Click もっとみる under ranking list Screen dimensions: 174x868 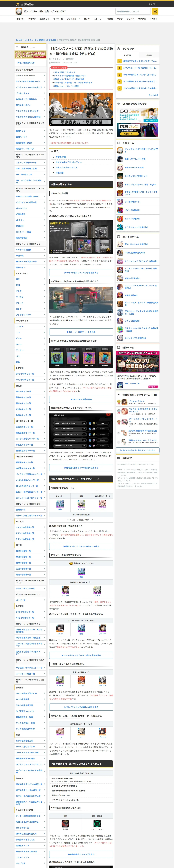tap(153, 95)
